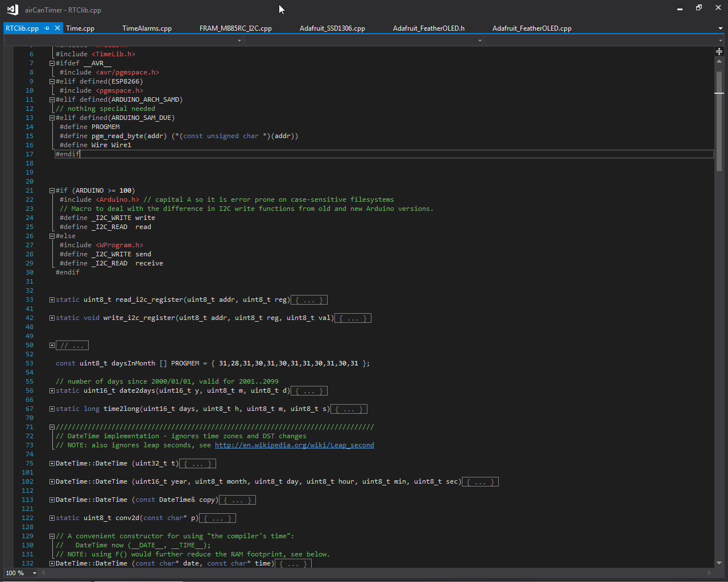Collapse the #elif defined(ARDUINO_ARCH_SAMD) block
The width and height of the screenshot is (728, 582).
(52, 99)
